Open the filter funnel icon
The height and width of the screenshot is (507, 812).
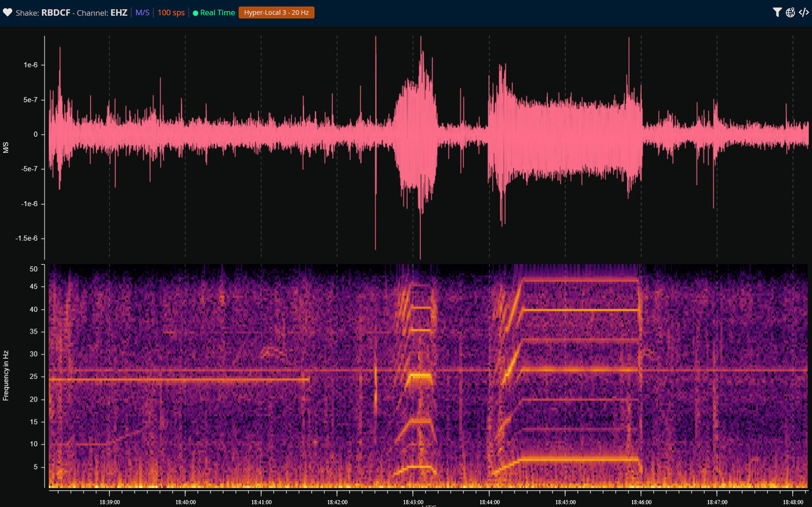click(777, 13)
